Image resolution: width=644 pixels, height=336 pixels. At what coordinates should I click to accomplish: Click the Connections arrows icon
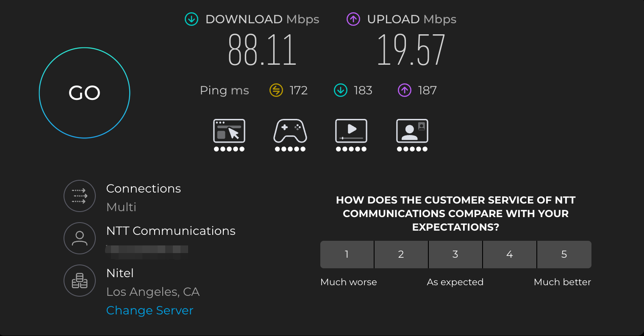[x=80, y=196]
